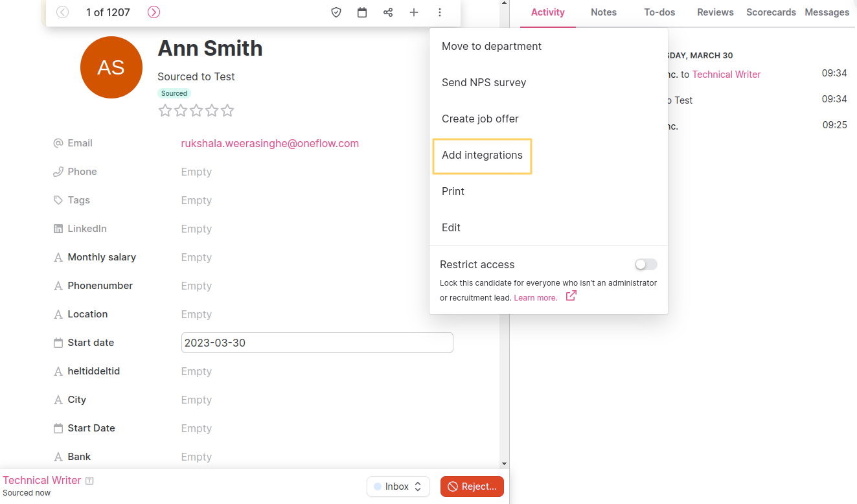Screen dimensions: 857x504
Task: Click the candidate email address link
Action: (x=270, y=143)
